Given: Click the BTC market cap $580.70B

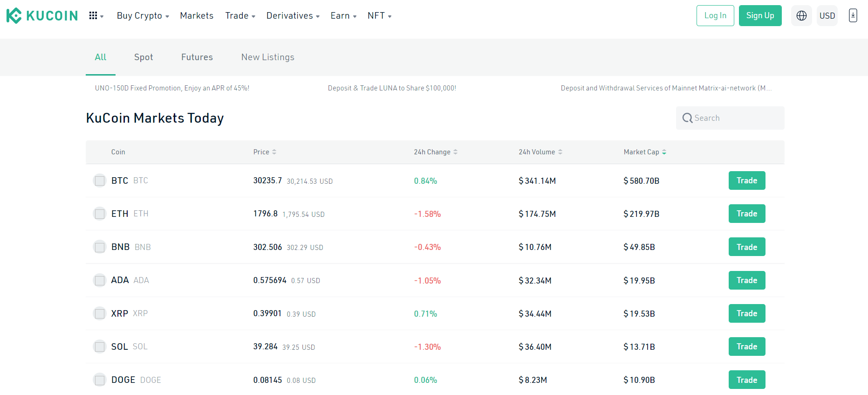Looking at the screenshot, I should point(642,181).
